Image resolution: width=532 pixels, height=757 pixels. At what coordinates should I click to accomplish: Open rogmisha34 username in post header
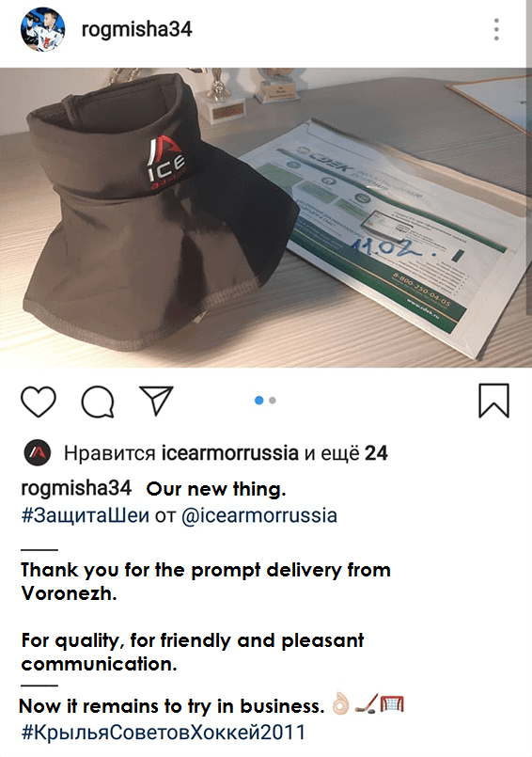(x=136, y=29)
